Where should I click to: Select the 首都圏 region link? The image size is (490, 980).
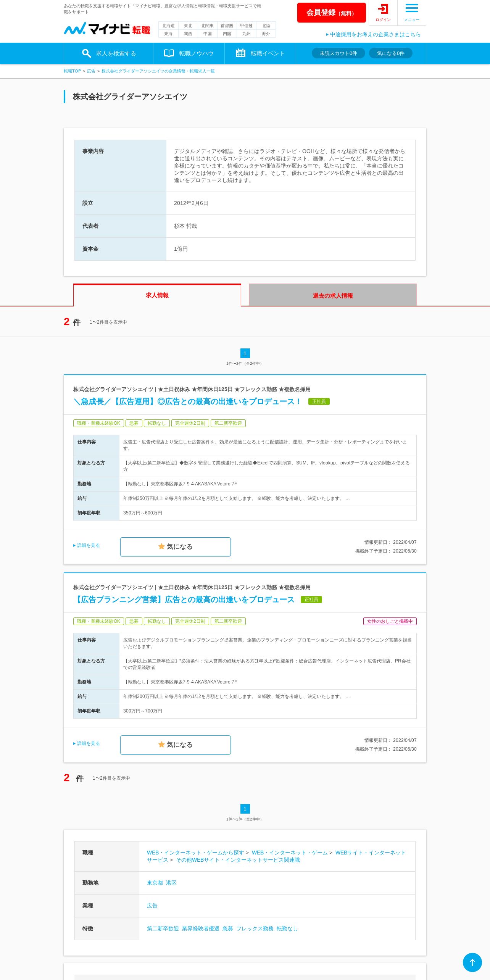pos(227,26)
